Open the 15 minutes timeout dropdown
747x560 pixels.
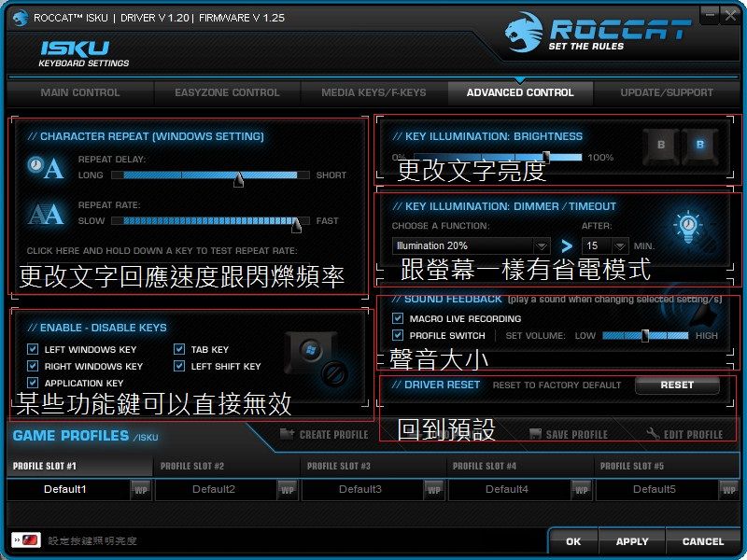[x=605, y=245]
